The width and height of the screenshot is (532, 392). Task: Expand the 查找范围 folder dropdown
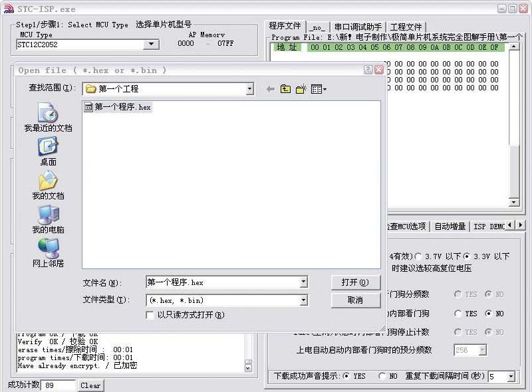click(x=250, y=89)
